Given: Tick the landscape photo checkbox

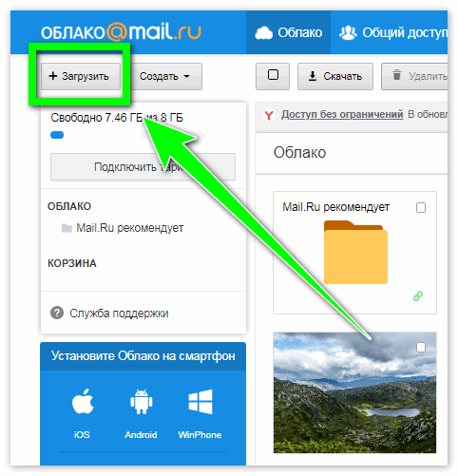Looking at the screenshot, I should tap(421, 348).
